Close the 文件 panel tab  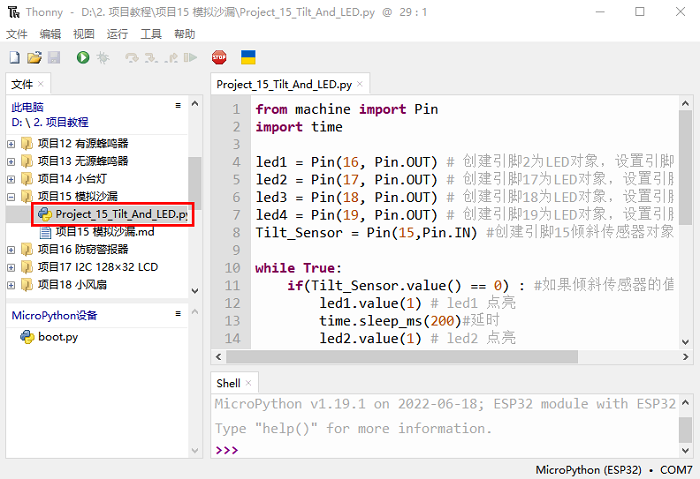coord(41,84)
